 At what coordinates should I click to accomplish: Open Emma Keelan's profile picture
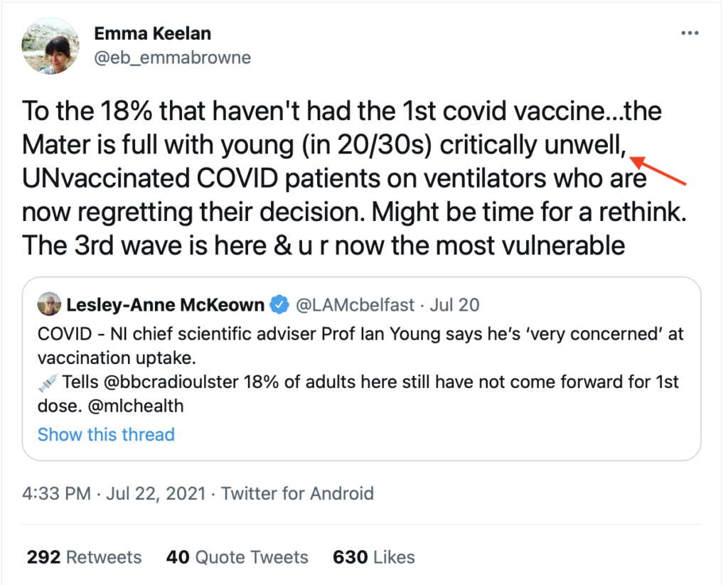[50, 46]
